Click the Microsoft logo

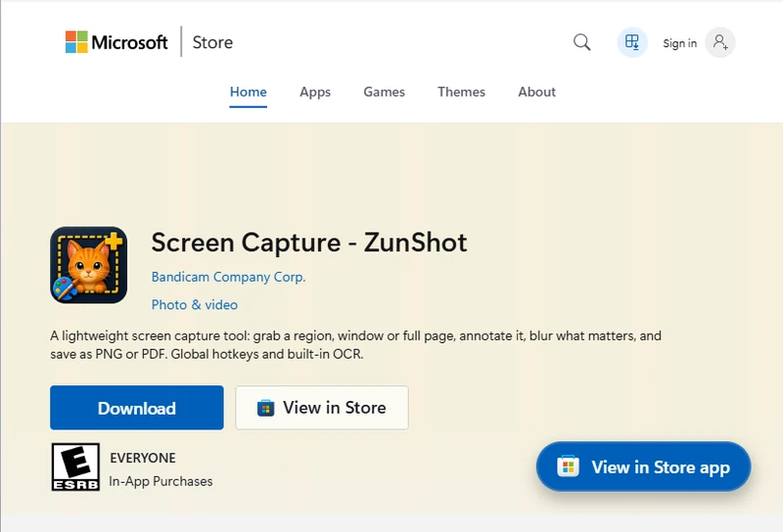(x=116, y=42)
